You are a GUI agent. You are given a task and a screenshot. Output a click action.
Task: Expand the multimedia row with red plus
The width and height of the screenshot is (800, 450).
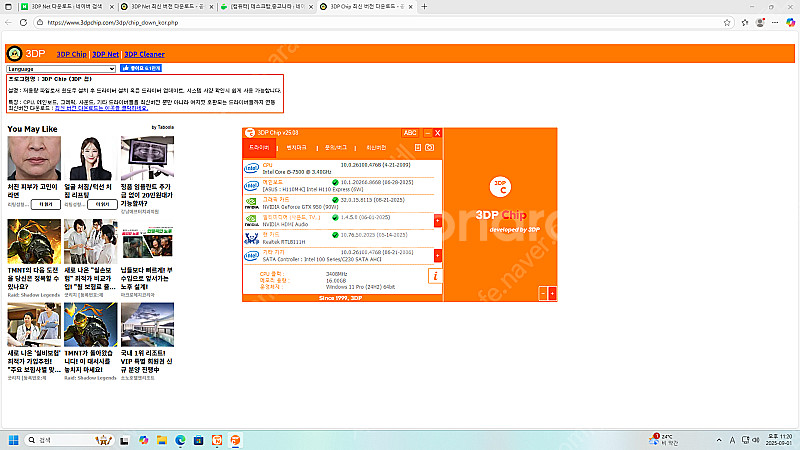coord(438,220)
